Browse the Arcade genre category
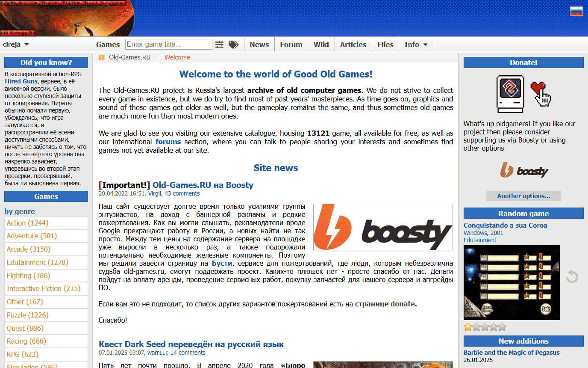588x368 pixels. point(28,249)
